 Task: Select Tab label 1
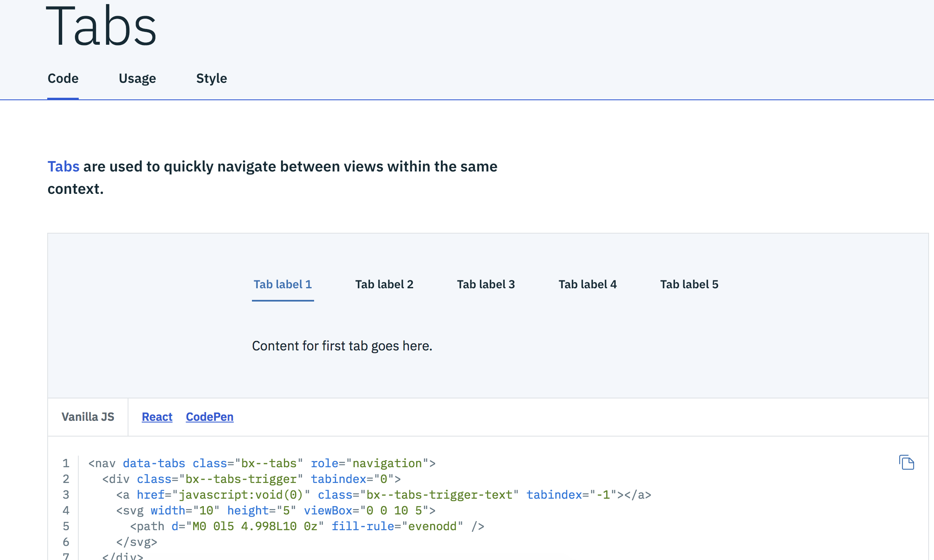283,285
